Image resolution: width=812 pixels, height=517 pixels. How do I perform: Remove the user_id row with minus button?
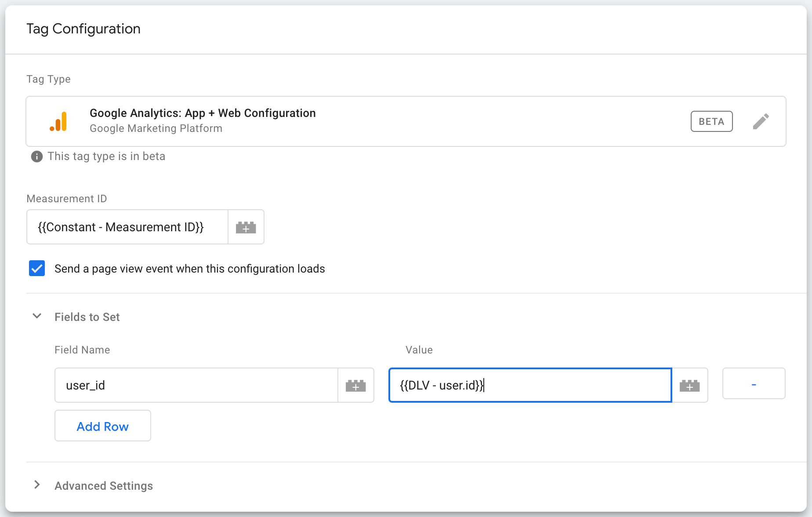754,384
